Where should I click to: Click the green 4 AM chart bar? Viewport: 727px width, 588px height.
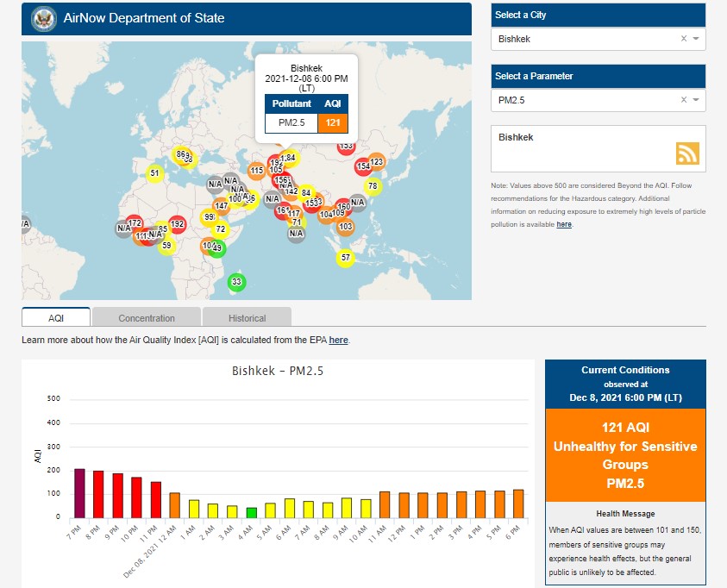(x=252, y=512)
